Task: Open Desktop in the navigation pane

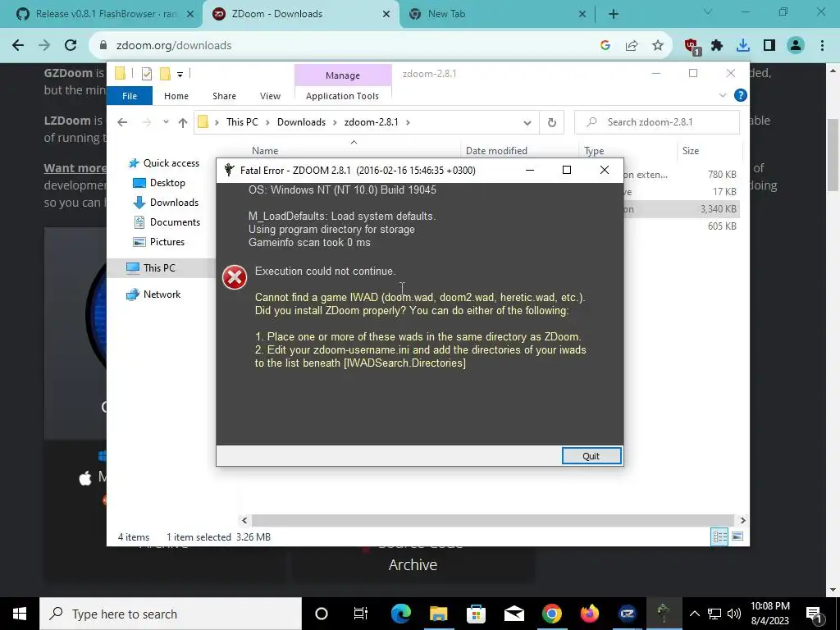Action: [167, 183]
